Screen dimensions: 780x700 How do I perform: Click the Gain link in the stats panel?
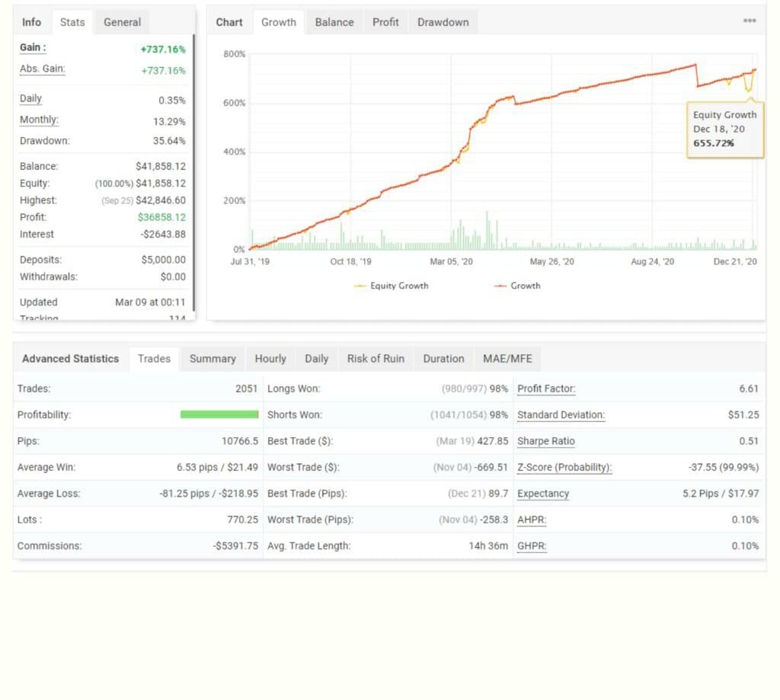click(32, 47)
